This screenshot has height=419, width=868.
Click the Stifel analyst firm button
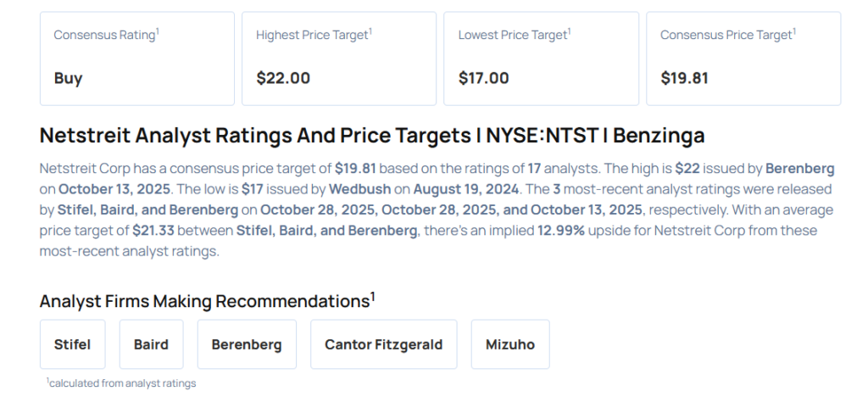[x=72, y=344]
